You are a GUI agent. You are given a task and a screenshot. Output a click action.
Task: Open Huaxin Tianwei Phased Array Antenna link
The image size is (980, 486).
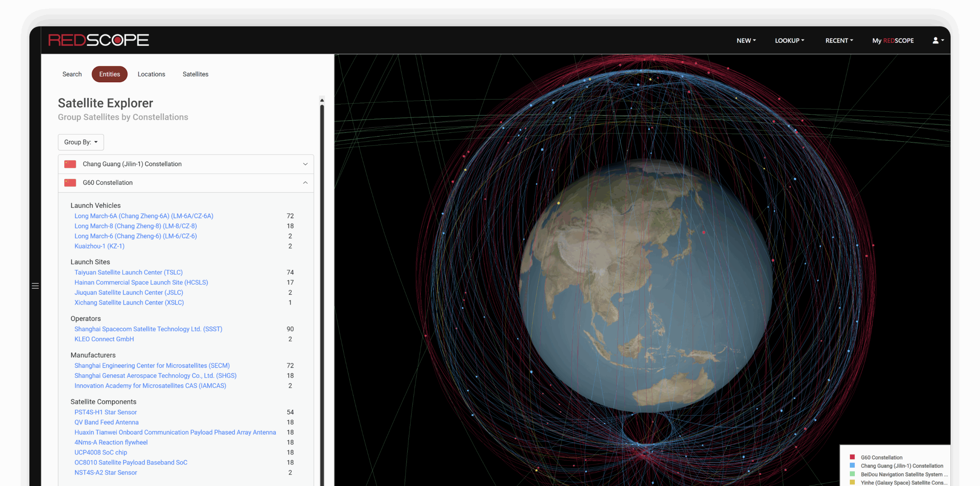pyautogui.click(x=175, y=432)
